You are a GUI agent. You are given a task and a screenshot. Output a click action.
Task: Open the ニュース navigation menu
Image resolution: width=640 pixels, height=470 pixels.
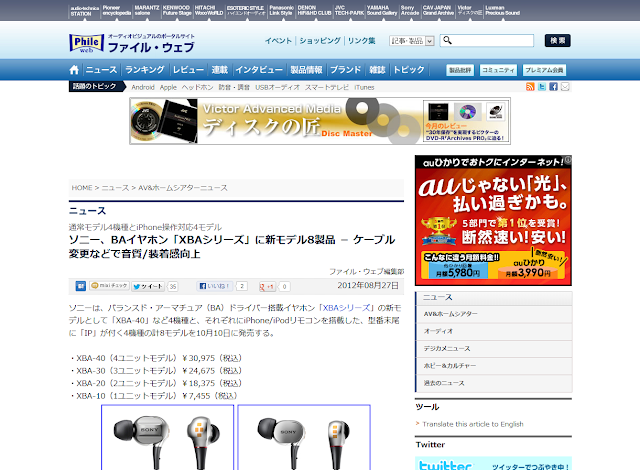pyautogui.click(x=101, y=70)
